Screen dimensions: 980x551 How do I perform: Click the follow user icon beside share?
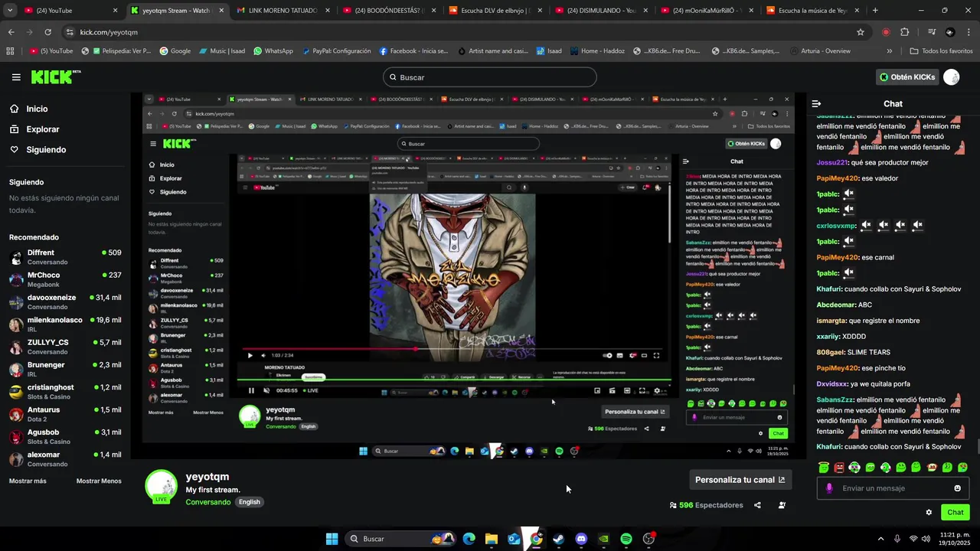pos(782,505)
